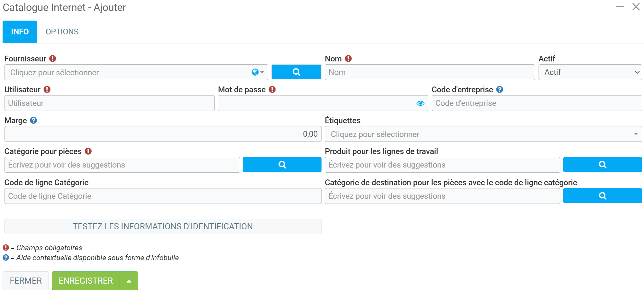Image resolution: width=644 pixels, height=292 pixels.
Task: Click search button for Catégorie pour pièces
Action: [282, 165]
